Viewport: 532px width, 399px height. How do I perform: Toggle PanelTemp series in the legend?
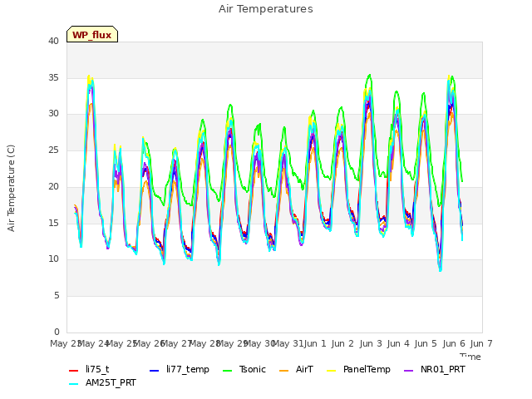(x=358, y=369)
